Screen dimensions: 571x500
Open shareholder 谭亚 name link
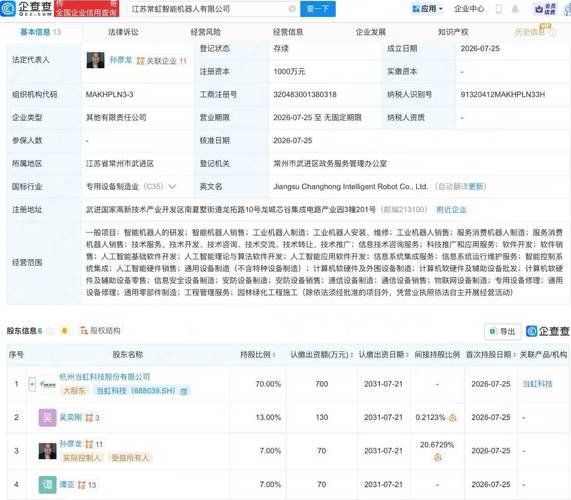[67, 484]
